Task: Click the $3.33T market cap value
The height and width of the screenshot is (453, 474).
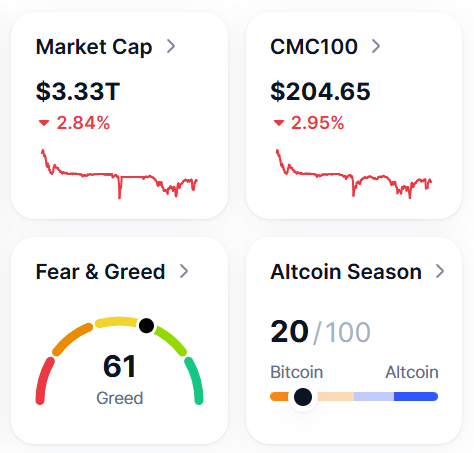Action: [78, 91]
